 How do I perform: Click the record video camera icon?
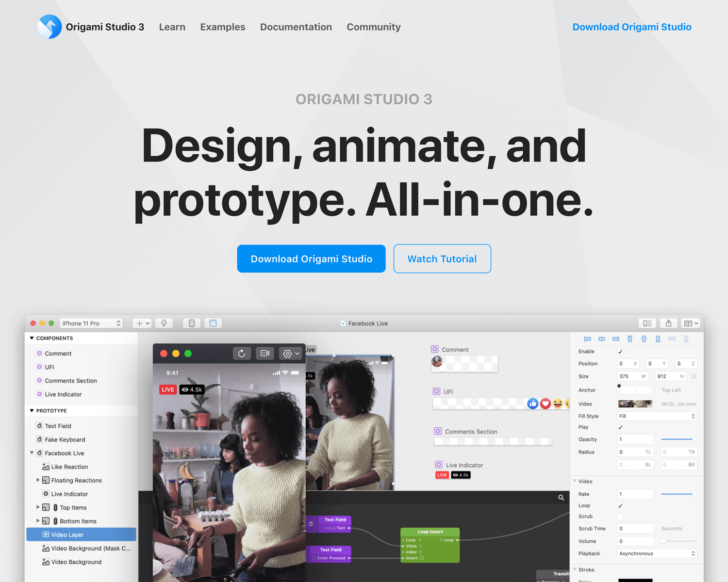pos(265,354)
